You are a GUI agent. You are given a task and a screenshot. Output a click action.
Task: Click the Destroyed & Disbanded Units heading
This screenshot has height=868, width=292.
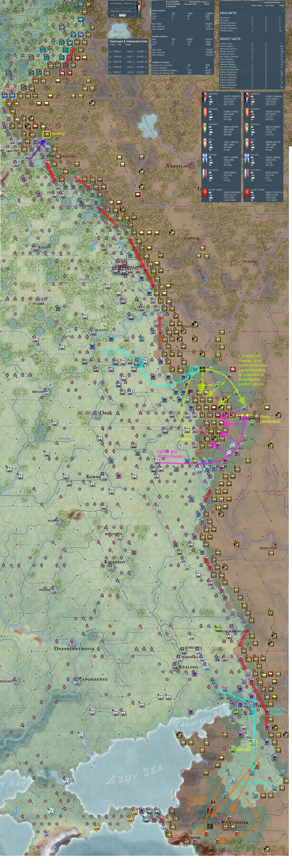click(x=129, y=41)
